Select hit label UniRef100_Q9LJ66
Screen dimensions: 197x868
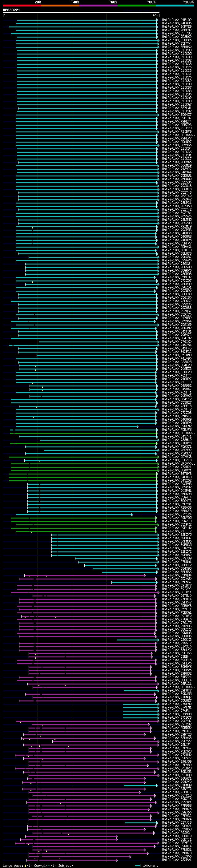(x=177, y=653)
